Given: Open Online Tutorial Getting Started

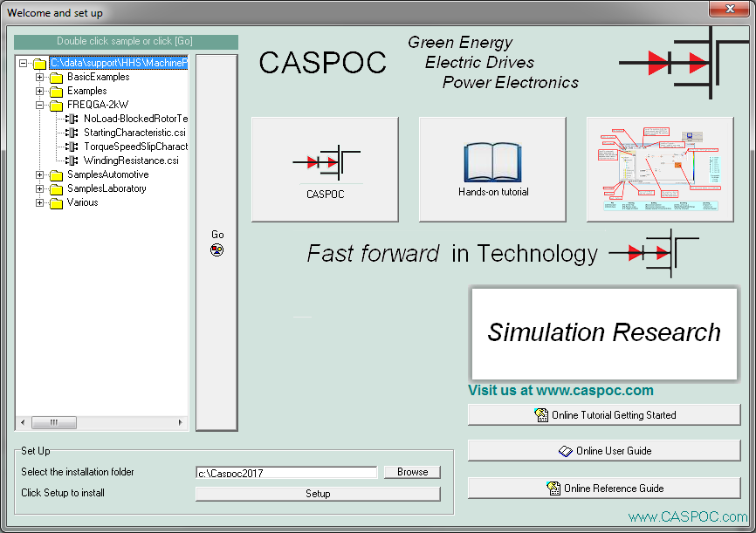Looking at the screenshot, I should pos(604,415).
